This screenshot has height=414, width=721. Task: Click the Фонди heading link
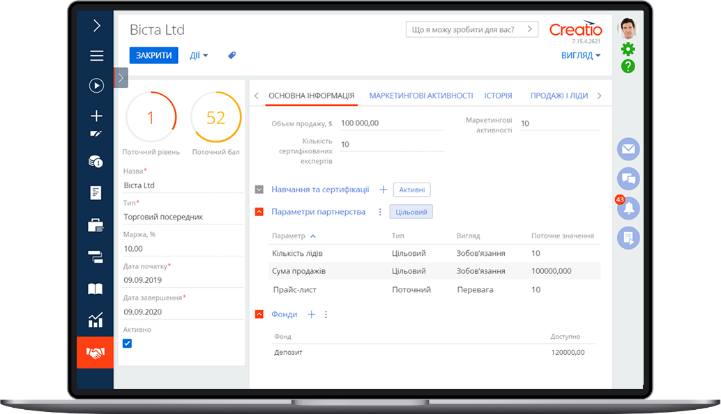[284, 314]
